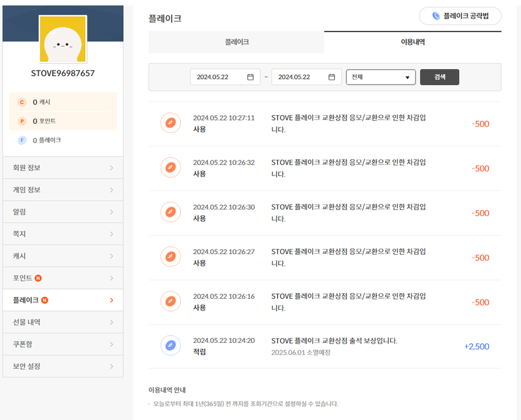Click the 플레이크 공략법 button
521x420 pixels.
click(x=460, y=16)
